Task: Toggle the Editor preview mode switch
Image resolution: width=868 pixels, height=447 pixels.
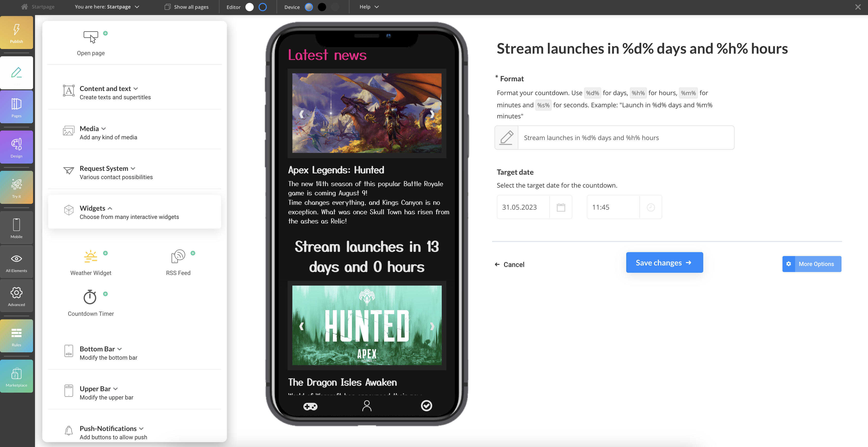Action: point(262,7)
